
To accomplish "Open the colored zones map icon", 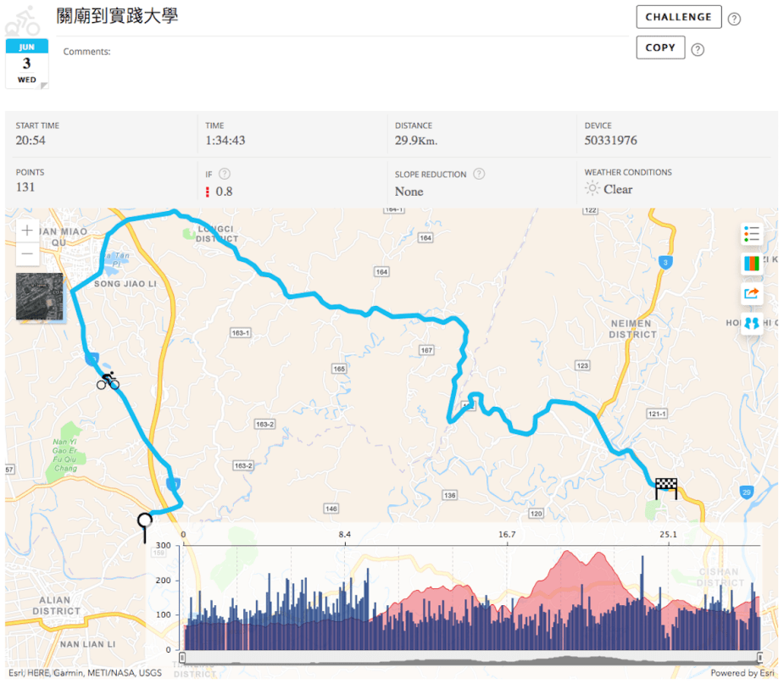I will click(x=752, y=263).
